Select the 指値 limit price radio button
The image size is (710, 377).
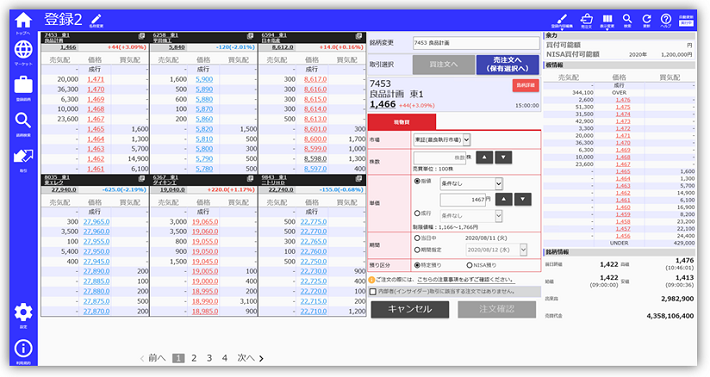(x=417, y=181)
